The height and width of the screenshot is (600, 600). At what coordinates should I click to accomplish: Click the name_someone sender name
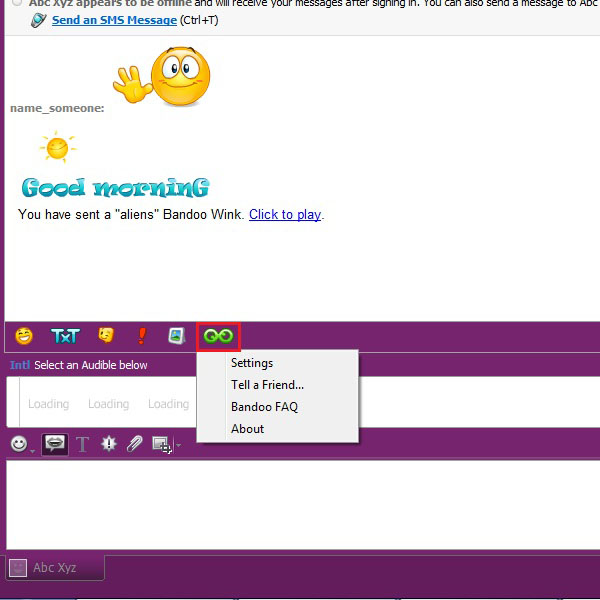pos(57,108)
